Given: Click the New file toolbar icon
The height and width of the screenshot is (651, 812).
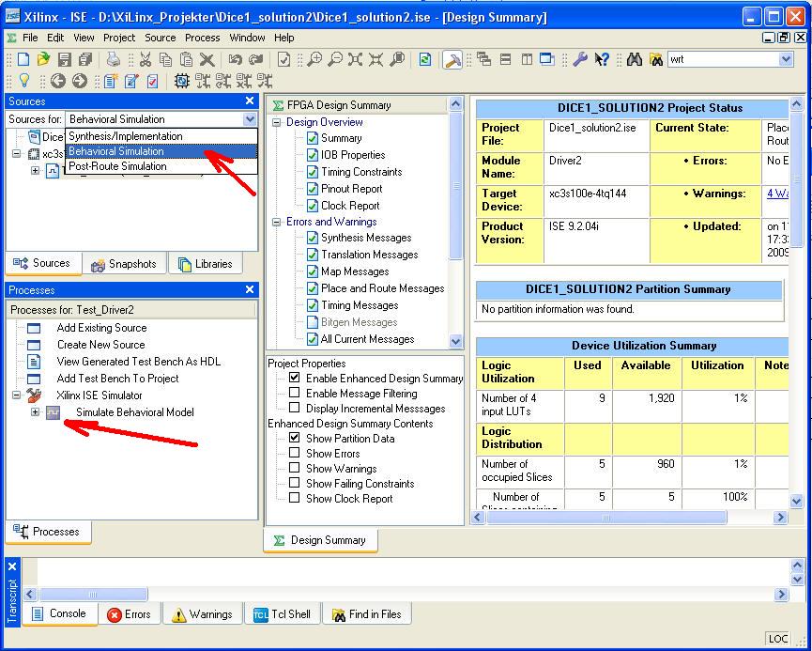Looking at the screenshot, I should [x=23, y=59].
